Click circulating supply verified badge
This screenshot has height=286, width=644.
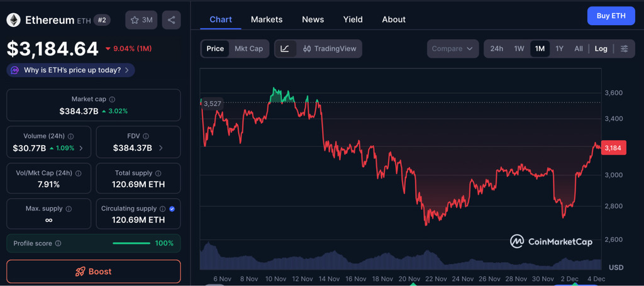point(172,209)
